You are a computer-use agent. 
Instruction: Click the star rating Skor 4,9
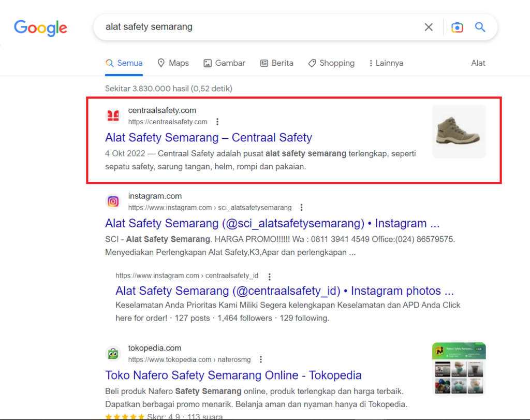click(164, 416)
